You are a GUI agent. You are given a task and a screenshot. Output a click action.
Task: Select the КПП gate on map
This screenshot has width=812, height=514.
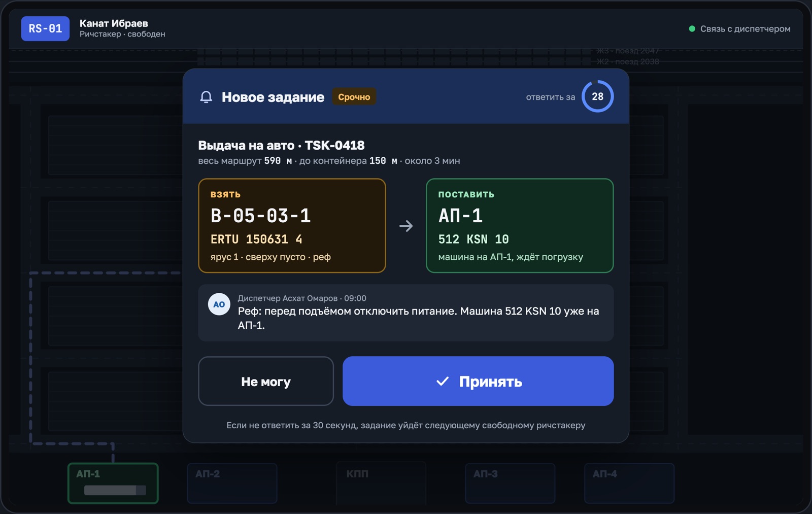tap(381, 483)
